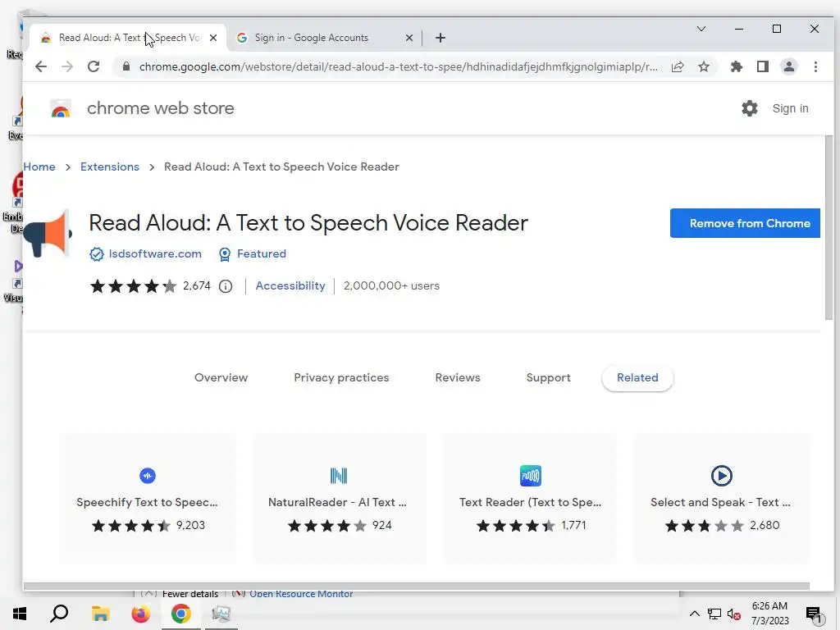The height and width of the screenshot is (630, 840).
Task: Show hidden system tray icons
Action: [x=694, y=614]
